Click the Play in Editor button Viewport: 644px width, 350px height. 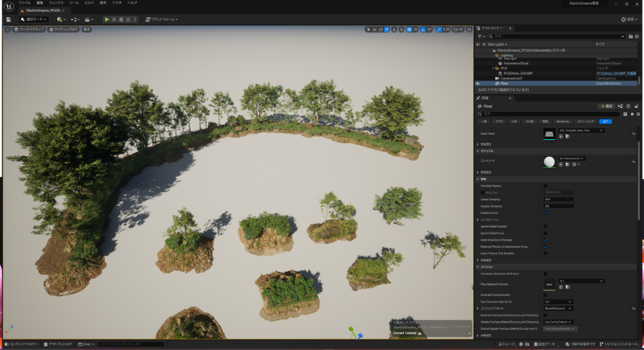106,19
